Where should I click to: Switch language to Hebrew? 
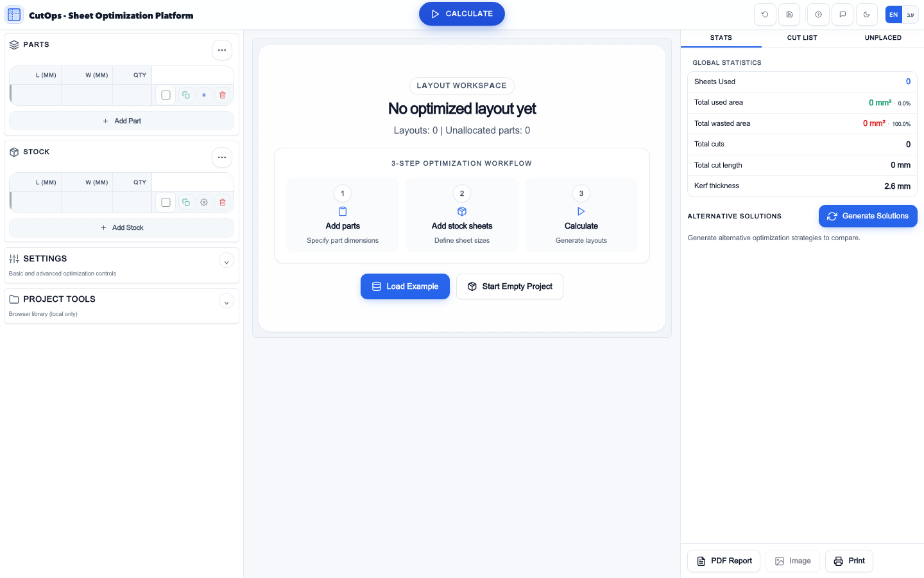click(911, 14)
